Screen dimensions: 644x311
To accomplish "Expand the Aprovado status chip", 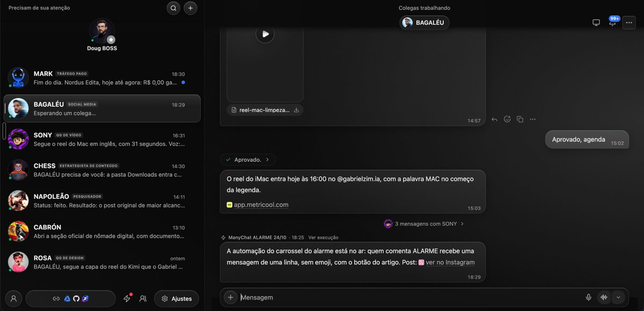I will pos(248,160).
